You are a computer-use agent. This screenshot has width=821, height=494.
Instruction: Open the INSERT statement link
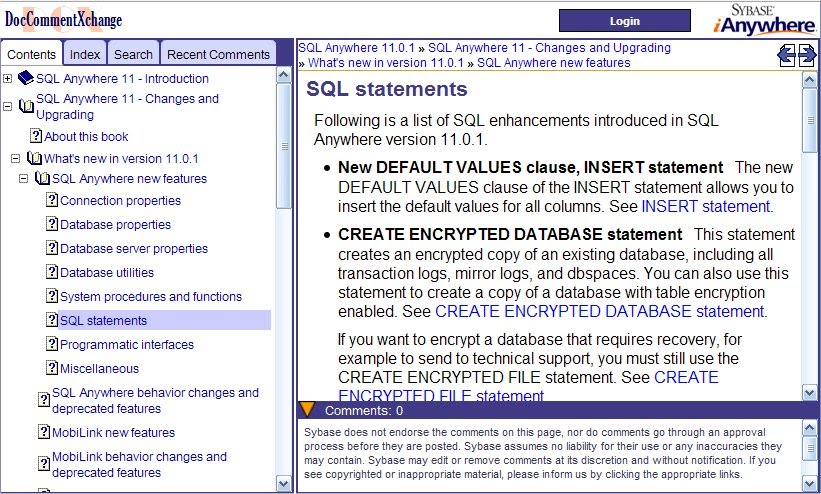[705, 206]
